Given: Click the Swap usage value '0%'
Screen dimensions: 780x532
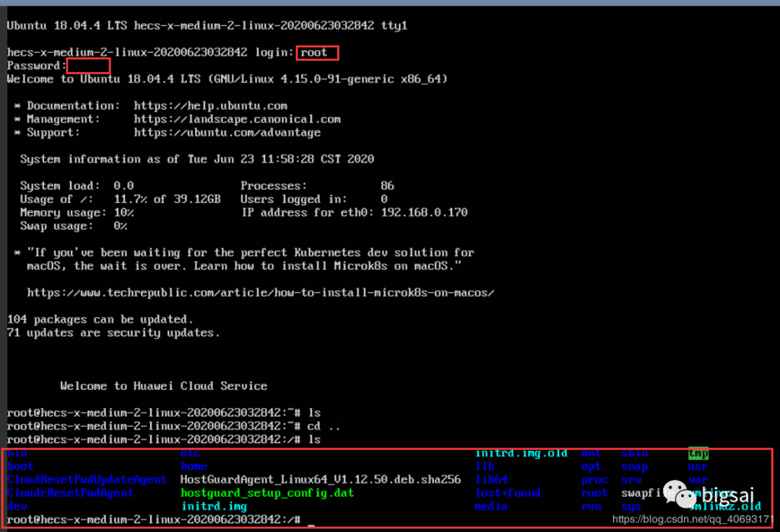Looking at the screenshot, I should click(x=120, y=226).
